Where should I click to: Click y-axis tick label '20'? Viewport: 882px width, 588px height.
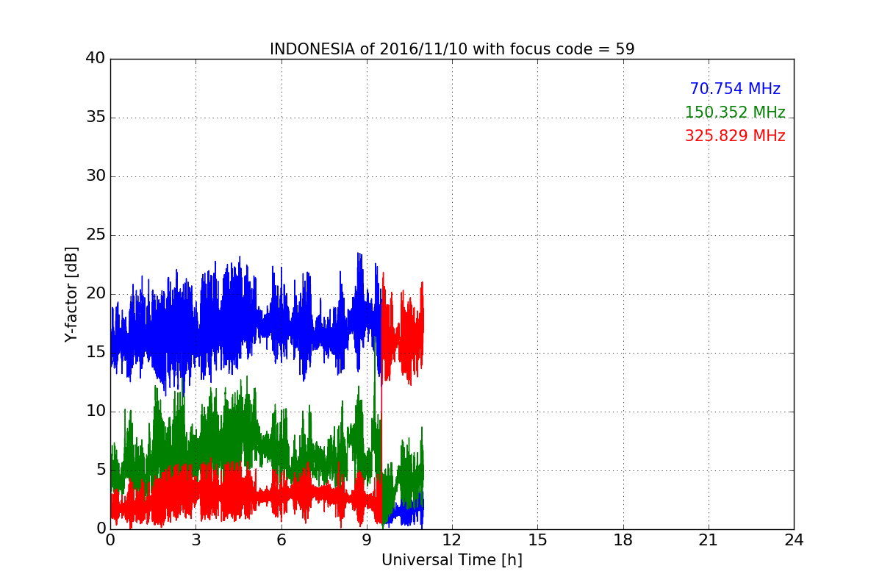tap(96, 293)
